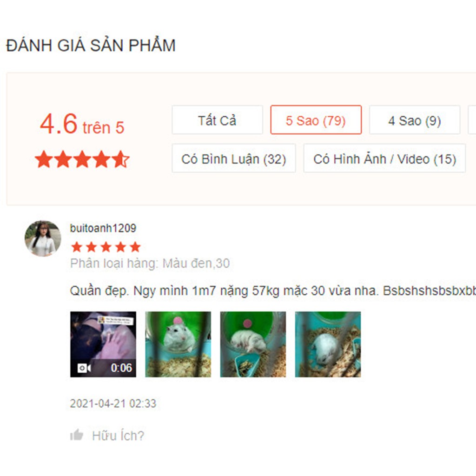
Task: Click the video camera icon on the thumbnail
Action: click(84, 368)
